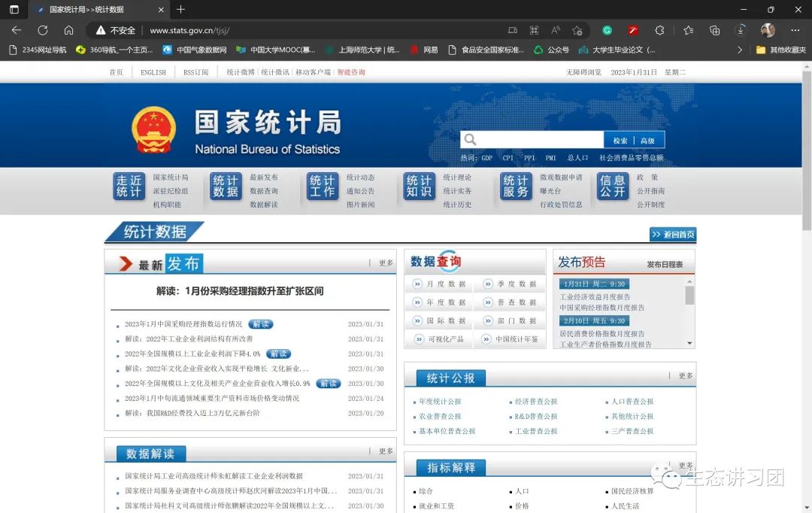Click the QR code grid icon
Viewport: 812px width, 513px height.
tap(534, 31)
